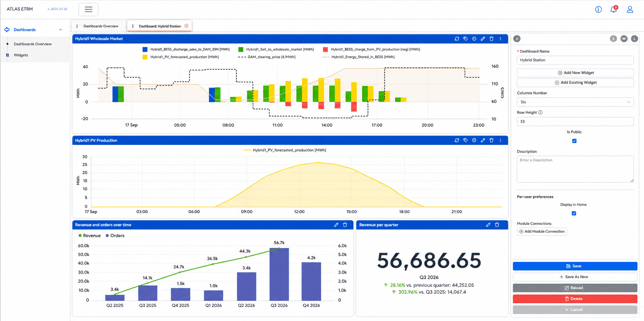Delete the Revenue per quarter widget
Image resolution: width=644 pixels, height=321 pixels.
click(x=497, y=225)
